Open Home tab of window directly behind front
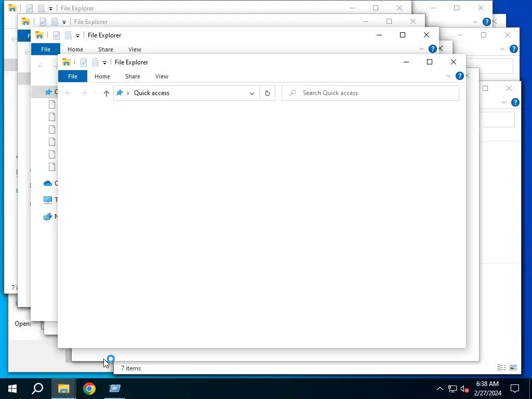532x399 pixels. click(x=75, y=49)
